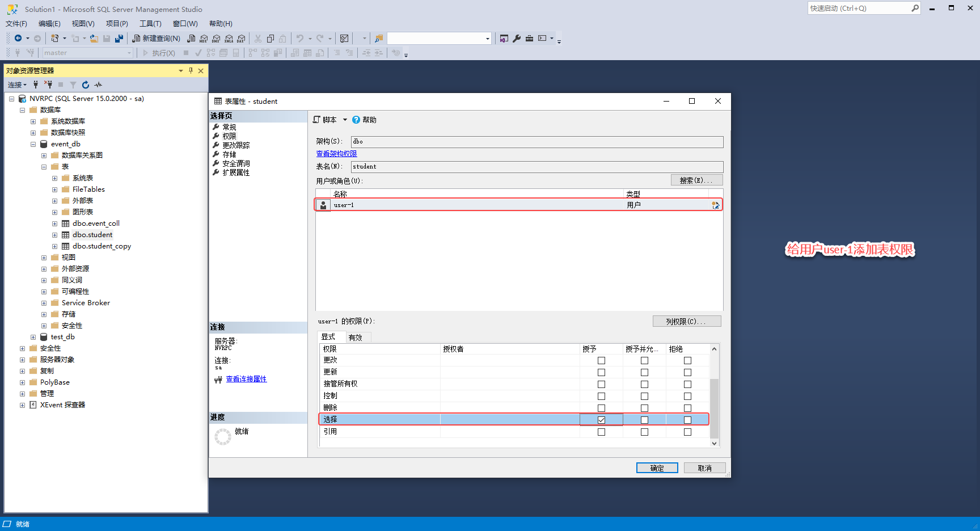Click the Navigate Backward arrow icon
The height and width of the screenshot is (531, 980).
coord(18,38)
